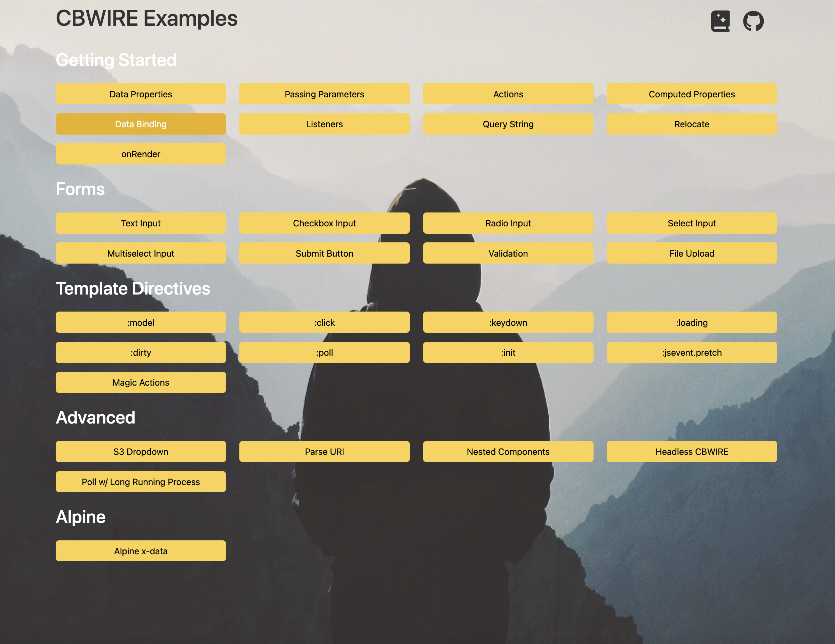Open the Computed Properties example
The height and width of the screenshot is (644, 835).
(691, 94)
